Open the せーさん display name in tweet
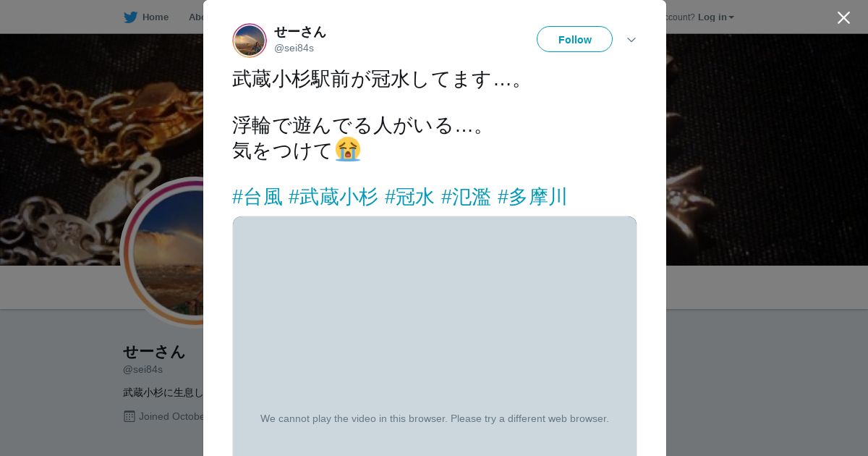The image size is (868, 456). (300, 32)
